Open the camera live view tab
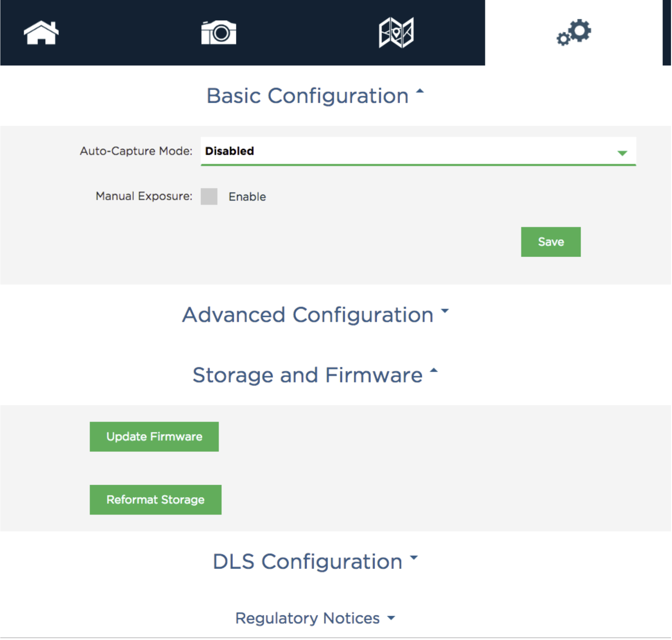 tap(219, 33)
